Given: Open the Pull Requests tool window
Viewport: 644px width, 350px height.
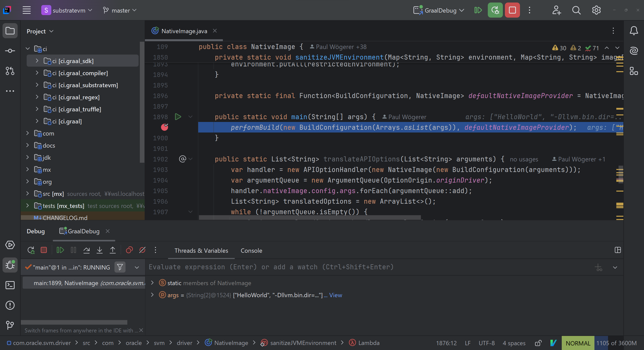Looking at the screenshot, I should pyautogui.click(x=10, y=71).
